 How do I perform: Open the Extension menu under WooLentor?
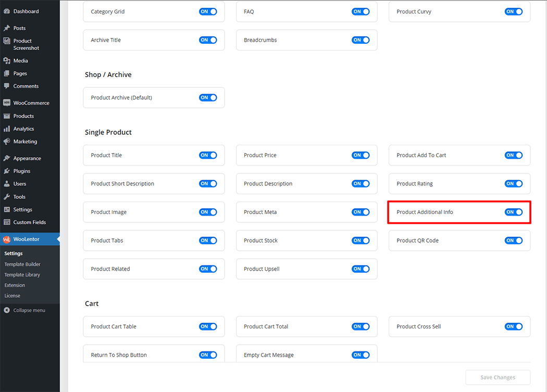[x=15, y=285]
